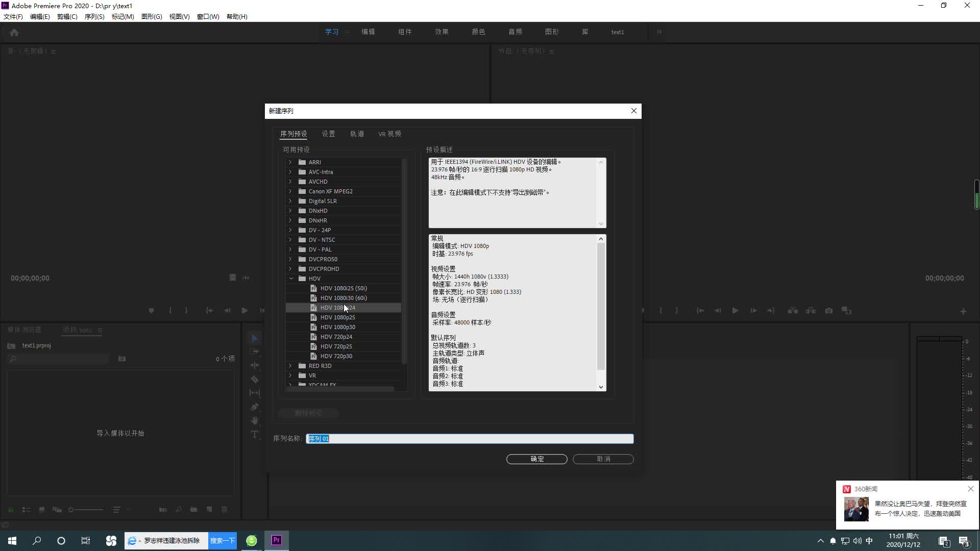
Task: Open the 文件(F) menu
Action: 13,16
